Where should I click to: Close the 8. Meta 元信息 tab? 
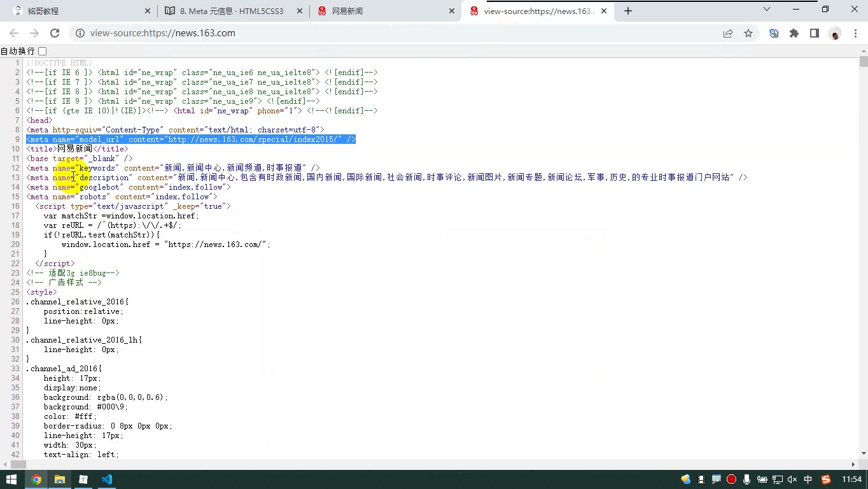pyautogui.click(x=300, y=11)
